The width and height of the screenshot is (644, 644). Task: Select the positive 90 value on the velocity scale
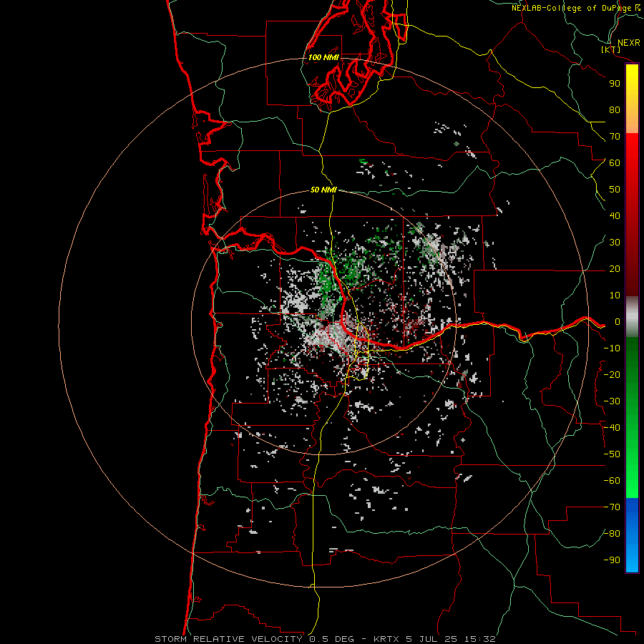pyautogui.click(x=615, y=84)
